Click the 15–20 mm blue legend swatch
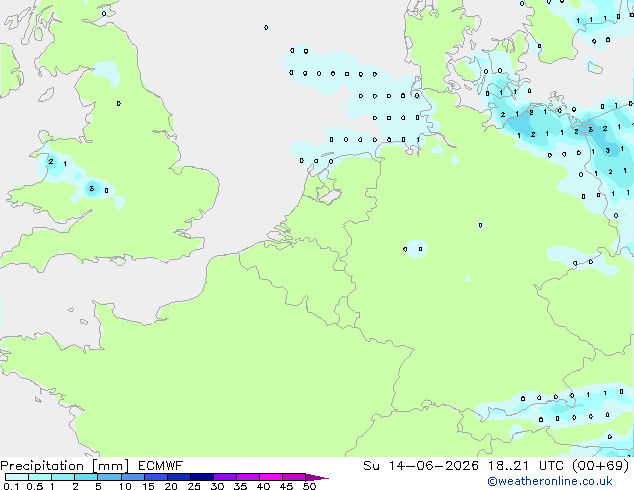 pos(156,477)
